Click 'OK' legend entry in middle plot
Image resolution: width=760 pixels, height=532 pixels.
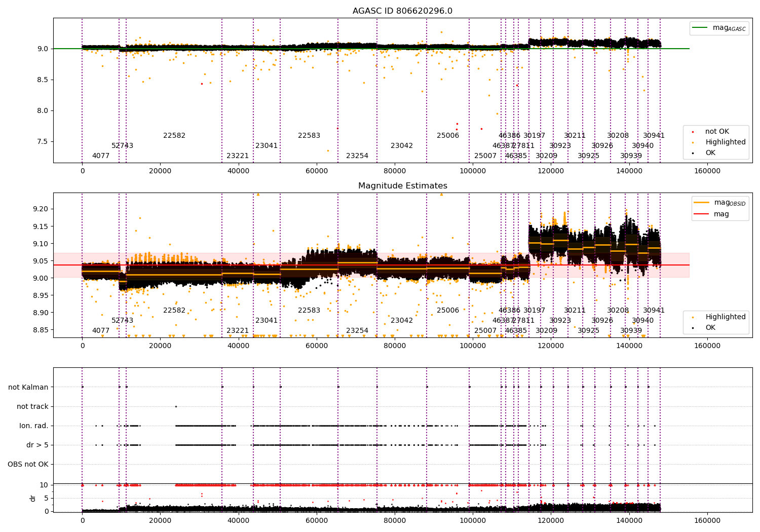click(x=710, y=328)
